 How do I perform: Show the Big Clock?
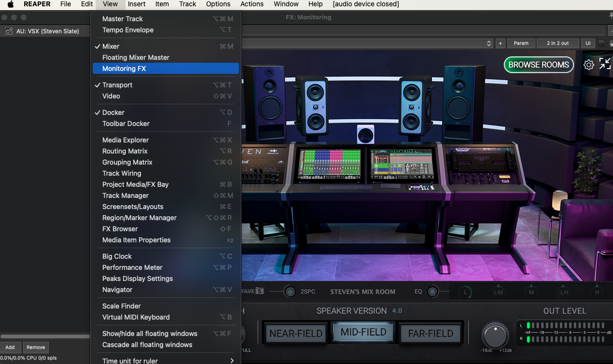[166, 256]
